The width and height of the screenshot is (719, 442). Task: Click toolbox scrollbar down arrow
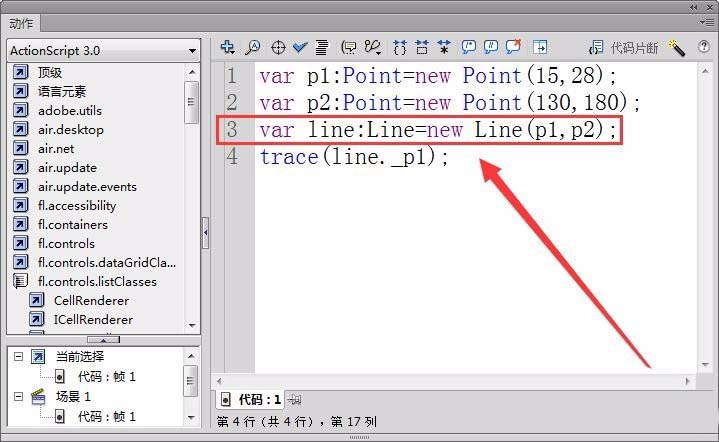(192, 326)
